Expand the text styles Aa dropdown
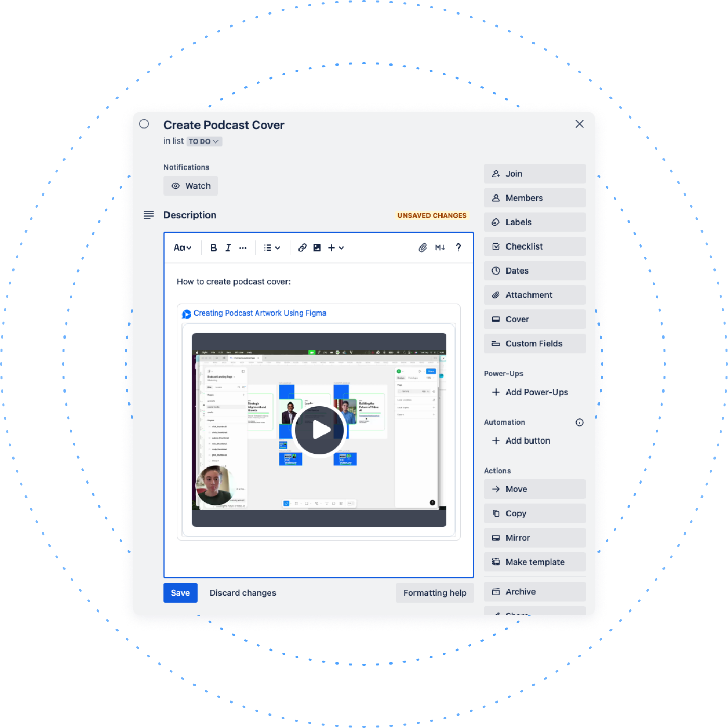Viewport: 728px width, 728px height. tap(183, 248)
